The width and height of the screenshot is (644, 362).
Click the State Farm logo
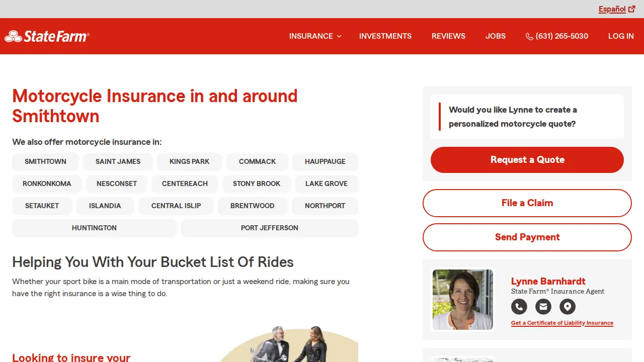[47, 36]
